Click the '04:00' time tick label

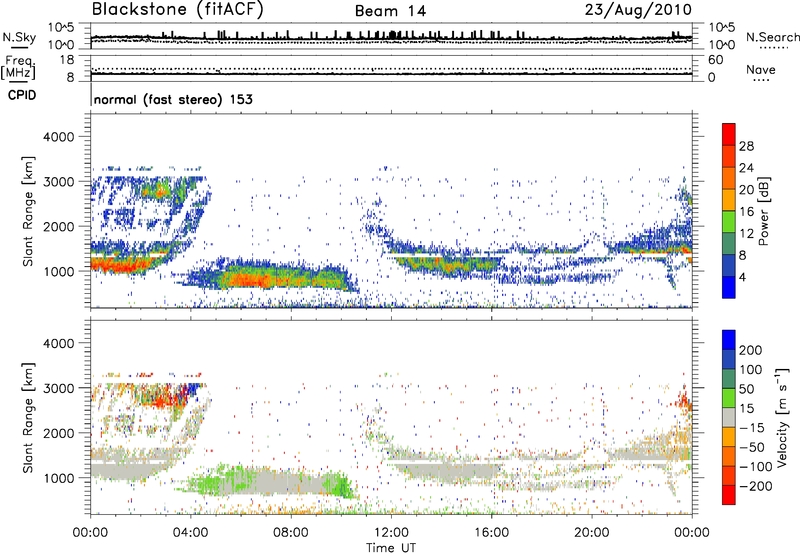(x=191, y=533)
